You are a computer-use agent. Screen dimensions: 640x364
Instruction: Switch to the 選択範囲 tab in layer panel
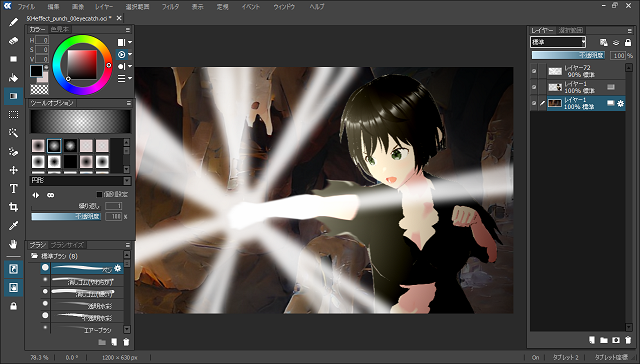coord(571,30)
